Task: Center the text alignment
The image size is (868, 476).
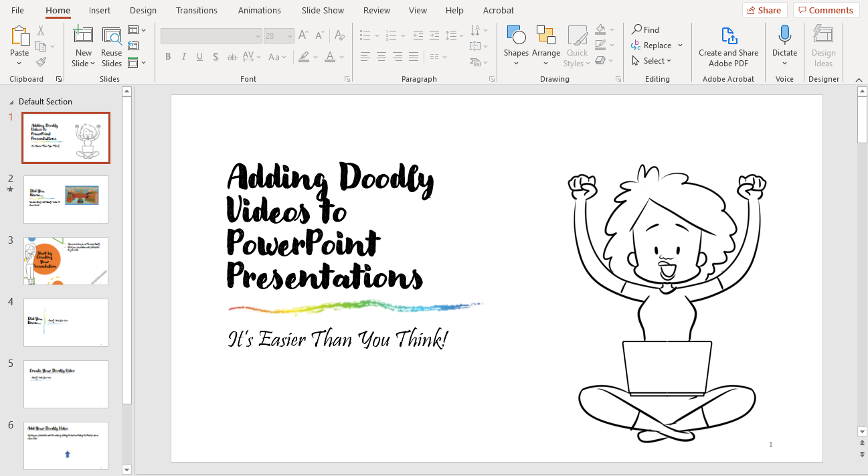Action: (x=381, y=57)
